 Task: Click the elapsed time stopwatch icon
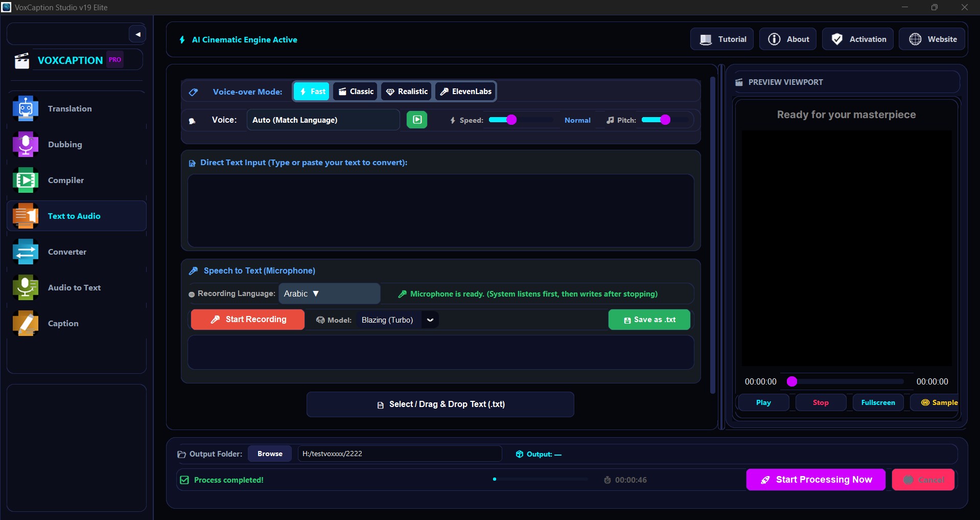click(x=608, y=480)
